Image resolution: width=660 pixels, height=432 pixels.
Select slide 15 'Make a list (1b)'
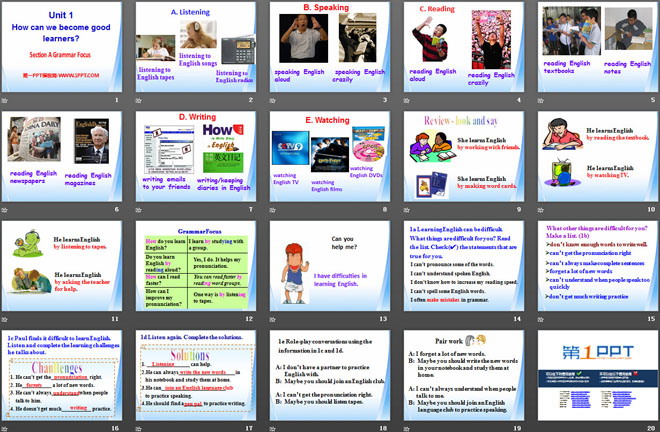pyautogui.click(x=598, y=266)
